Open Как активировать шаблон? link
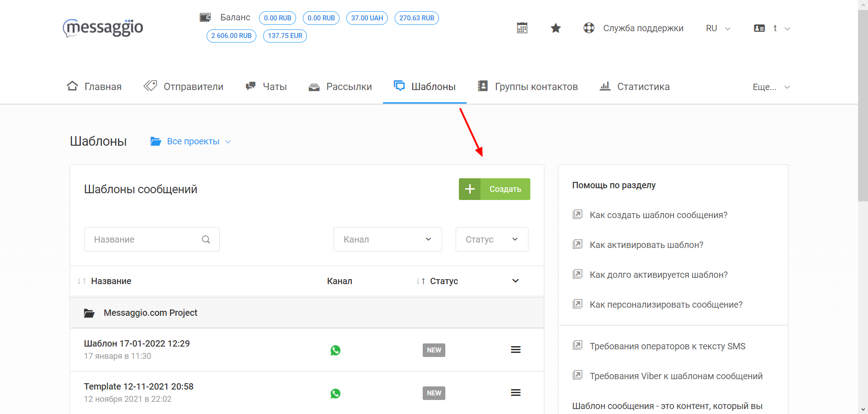The height and width of the screenshot is (414, 868). click(x=646, y=245)
